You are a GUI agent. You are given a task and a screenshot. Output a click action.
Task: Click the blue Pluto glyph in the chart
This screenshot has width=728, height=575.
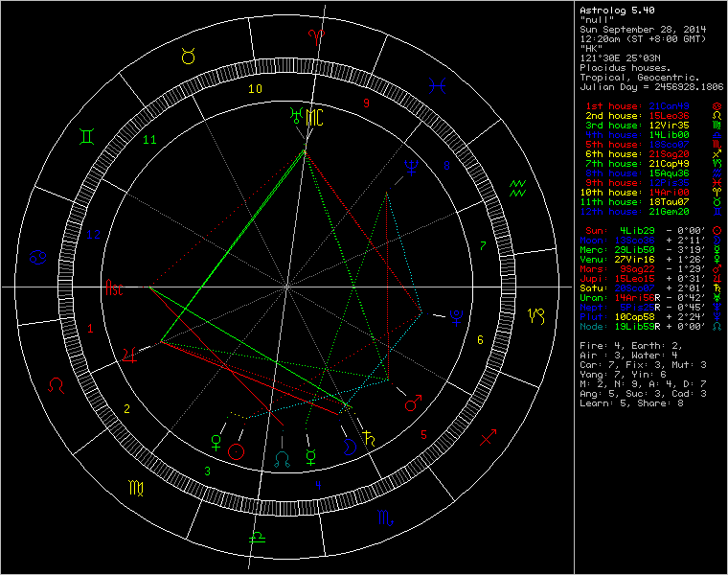coord(456,318)
